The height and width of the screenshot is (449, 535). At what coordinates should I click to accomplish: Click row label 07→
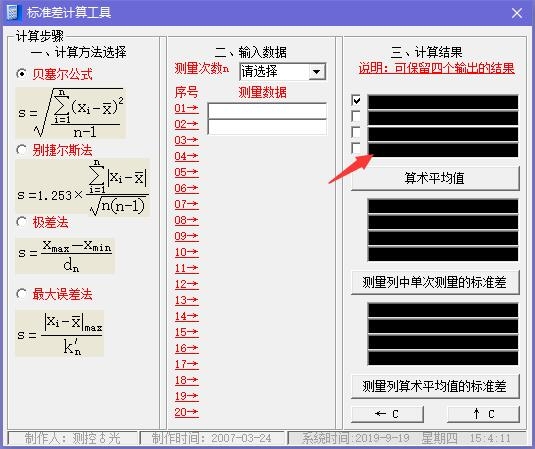click(186, 204)
